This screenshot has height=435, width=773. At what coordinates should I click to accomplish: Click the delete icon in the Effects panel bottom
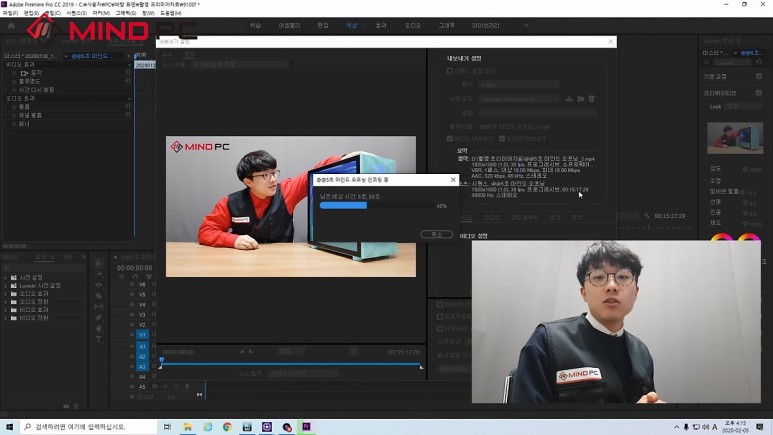point(76,406)
